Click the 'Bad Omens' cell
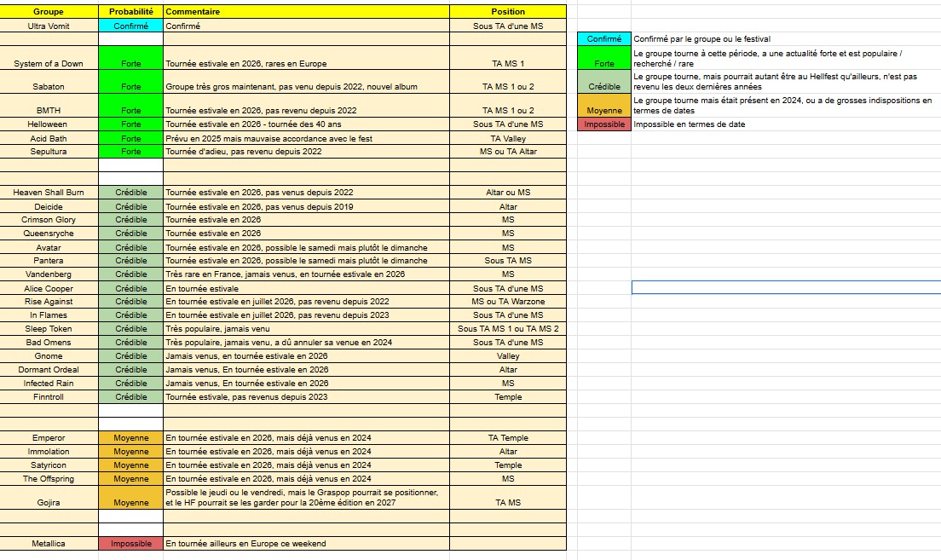The height and width of the screenshot is (560, 941). click(49, 342)
